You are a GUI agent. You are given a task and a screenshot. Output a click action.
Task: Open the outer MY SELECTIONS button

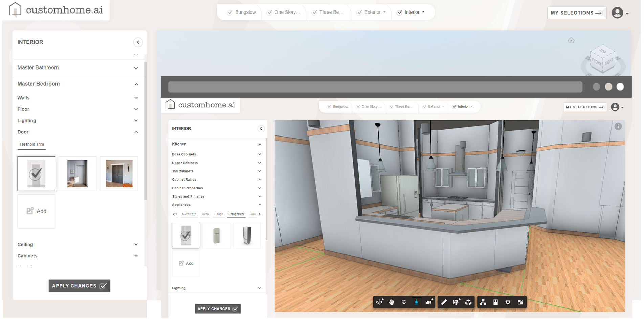(577, 13)
